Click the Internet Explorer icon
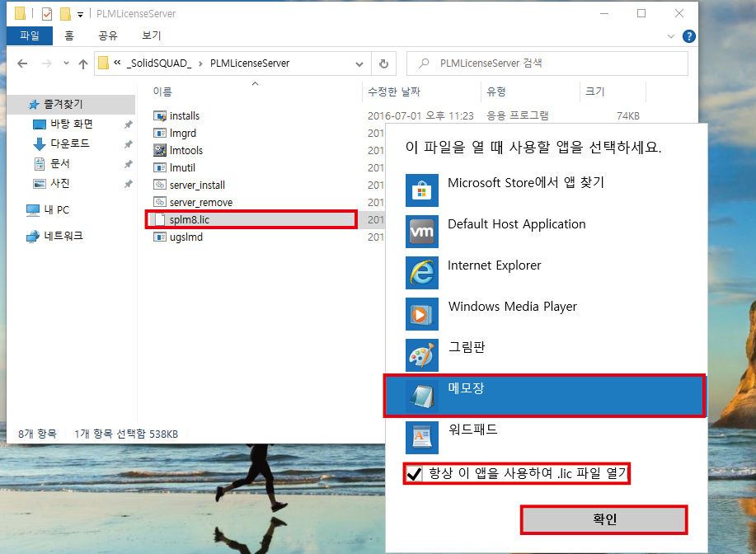 (x=422, y=272)
